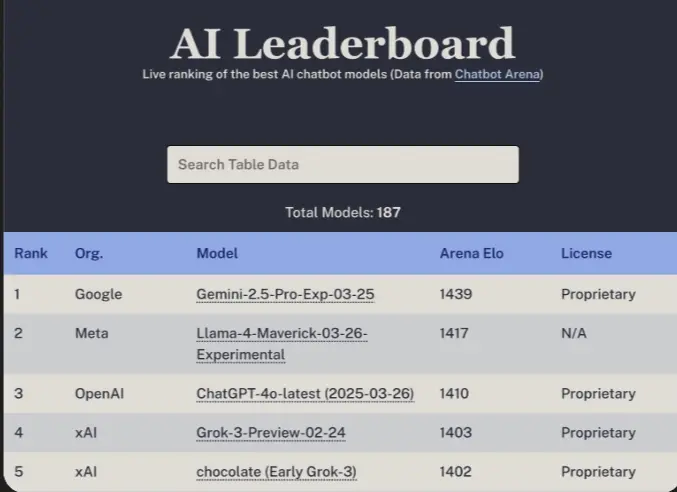Click the Search Table Data field

point(342,164)
